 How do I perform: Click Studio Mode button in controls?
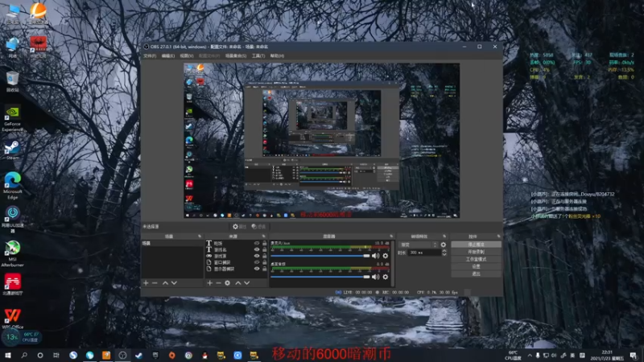(x=476, y=259)
